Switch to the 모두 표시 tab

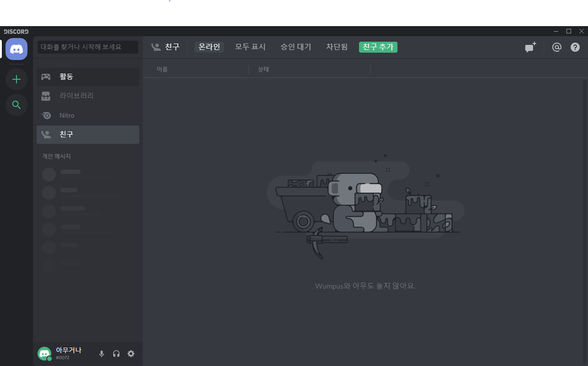coord(250,47)
